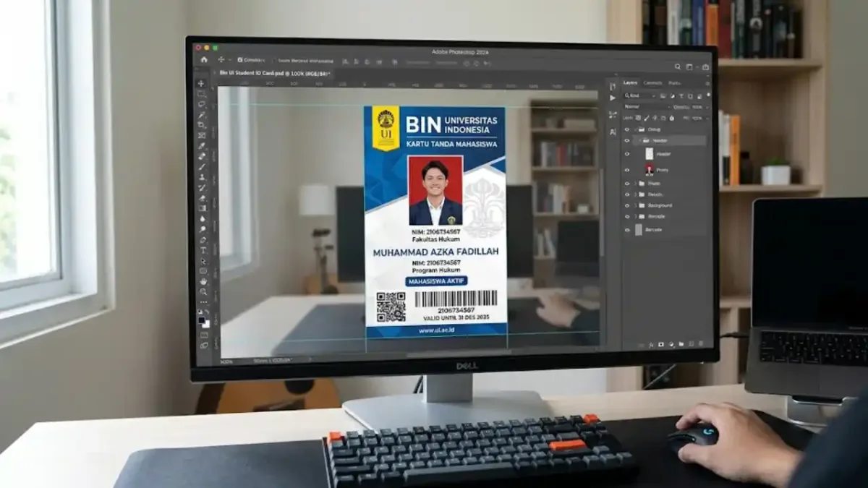Select the Eraser tool
Viewport: 868px width, 488px height.
[201, 198]
